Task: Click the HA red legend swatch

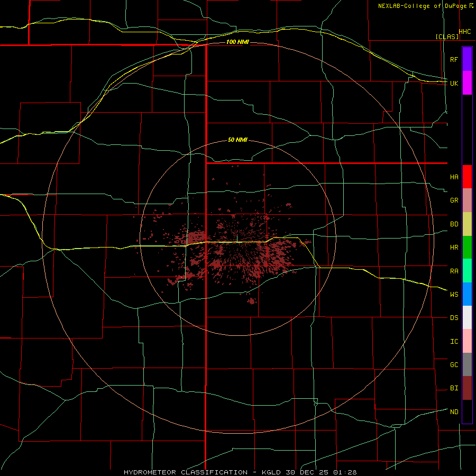Action: [x=467, y=177]
